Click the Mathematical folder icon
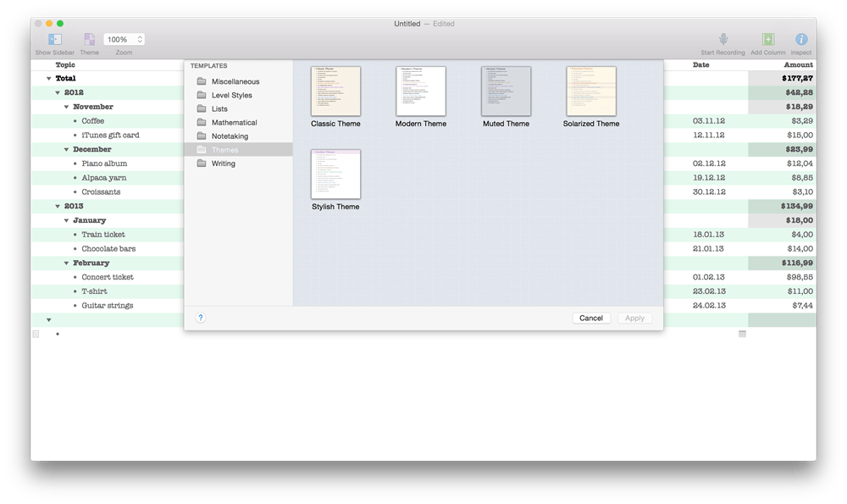 202,122
